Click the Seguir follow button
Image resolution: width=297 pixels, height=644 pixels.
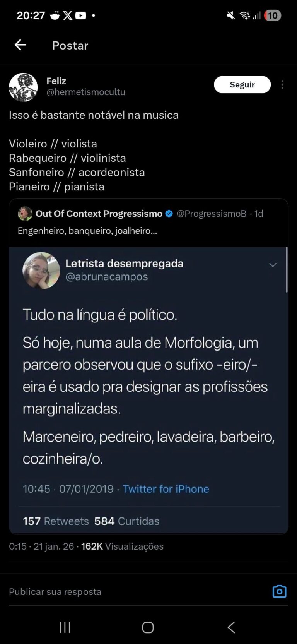[242, 85]
